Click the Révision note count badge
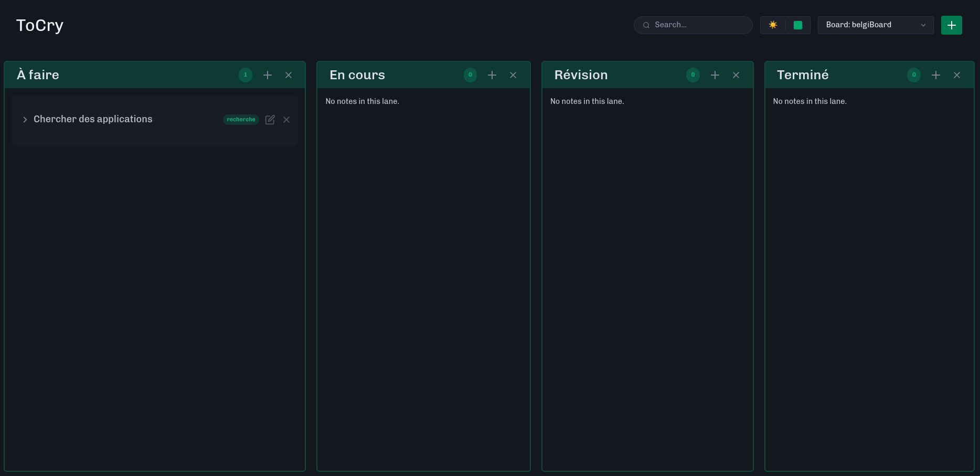The height and width of the screenshot is (476, 980). [x=693, y=75]
